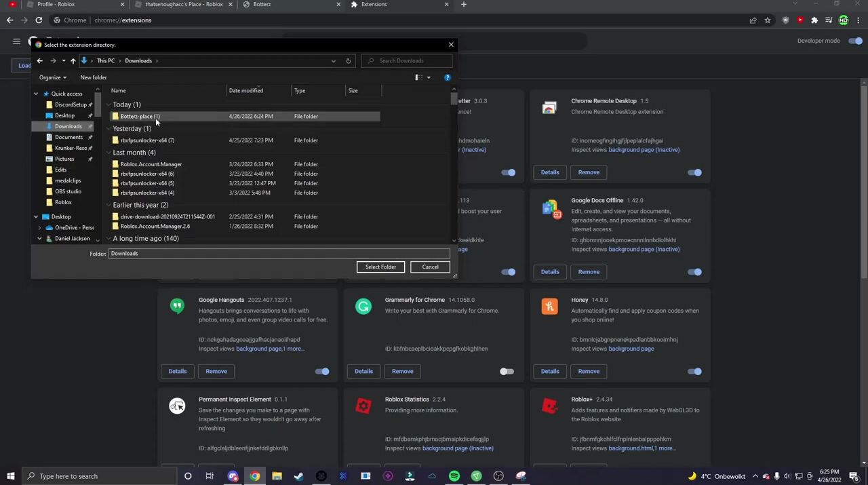Open the Organize dropdown in file dialog
Image resolution: width=868 pixels, height=485 pixels.
[52, 77]
